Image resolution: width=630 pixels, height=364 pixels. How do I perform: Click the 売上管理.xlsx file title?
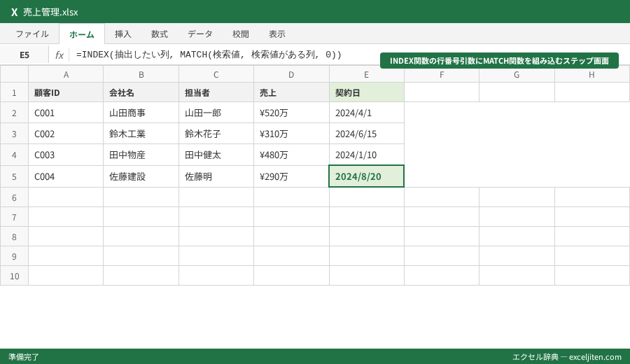(50, 12)
